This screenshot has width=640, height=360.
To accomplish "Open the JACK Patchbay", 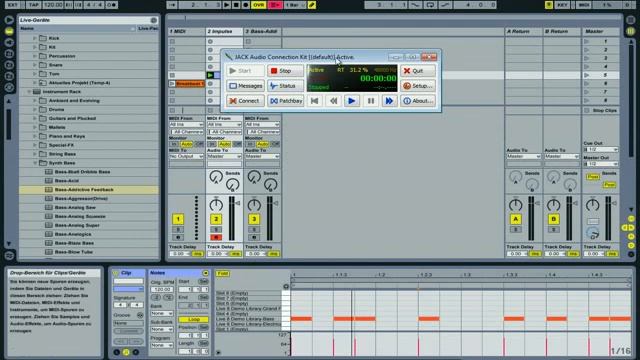I will tap(285, 101).
